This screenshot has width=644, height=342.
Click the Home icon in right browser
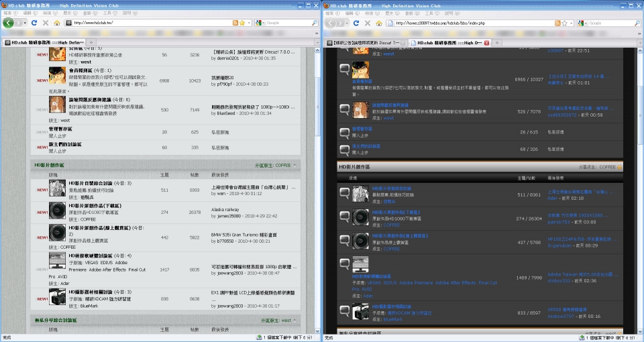click(379, 23)
